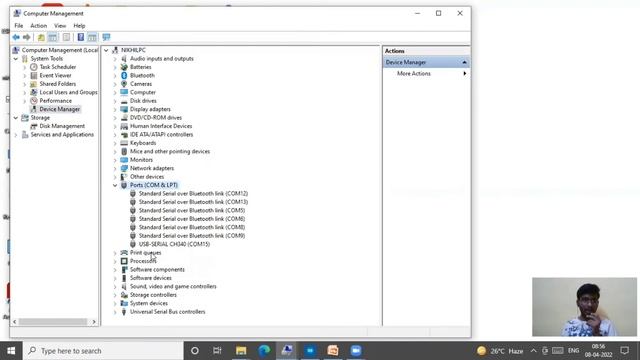
Task: Show hidden system tray icons chevron
Action: [x=533, y=351]
